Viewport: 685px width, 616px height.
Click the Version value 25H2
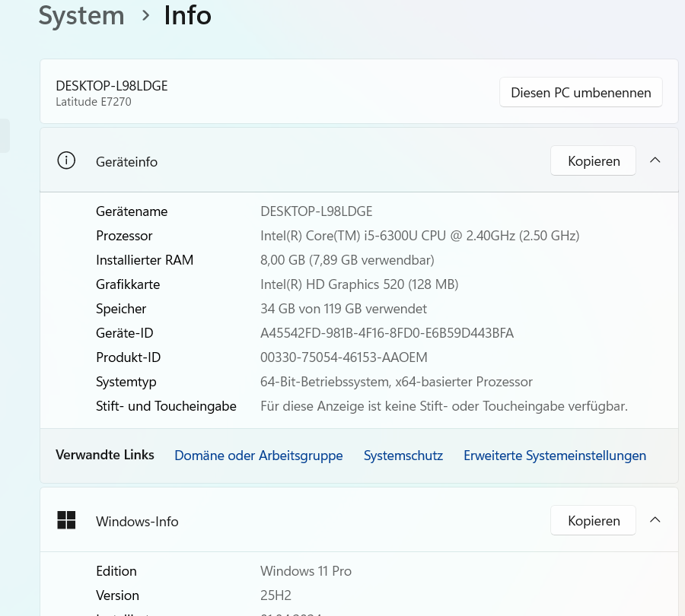point(276,595)
